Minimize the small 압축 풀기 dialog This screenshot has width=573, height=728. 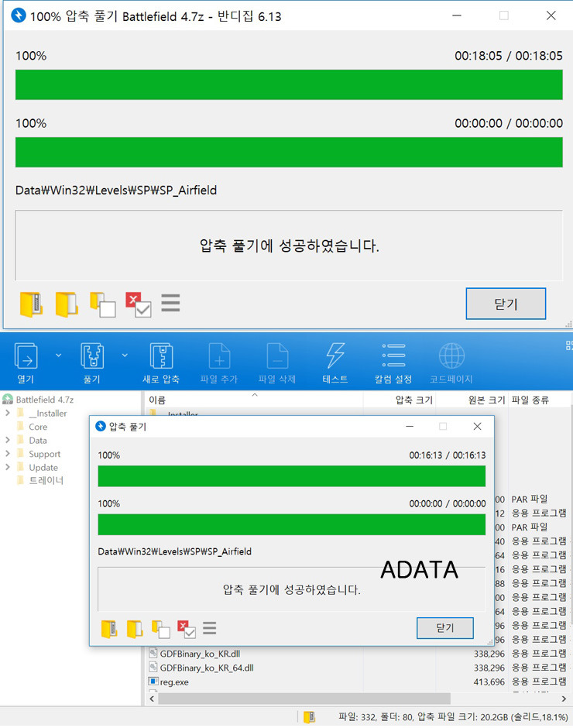(x=410, y=426)
